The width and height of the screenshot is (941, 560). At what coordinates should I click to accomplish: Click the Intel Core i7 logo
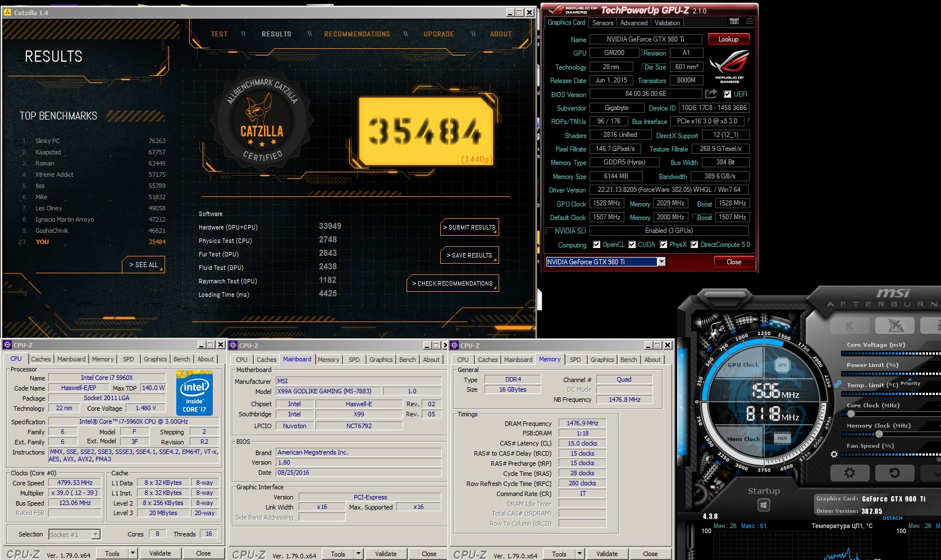click(195, 392)
